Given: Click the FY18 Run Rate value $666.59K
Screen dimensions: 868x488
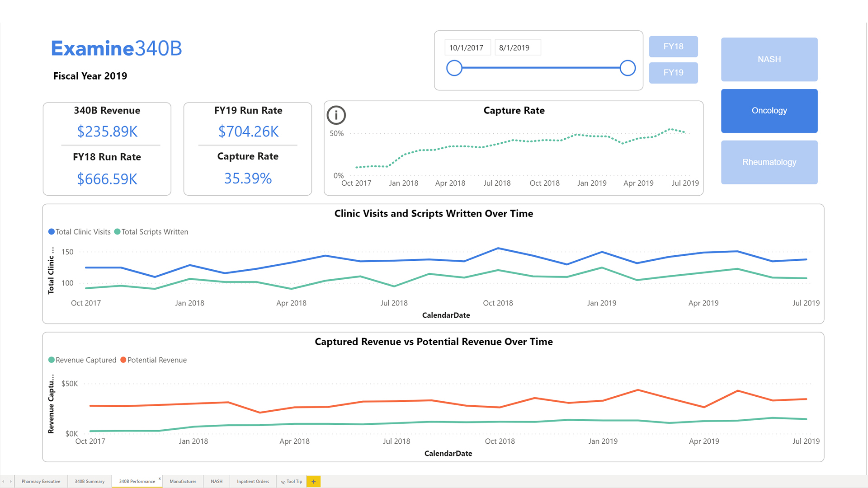Looking at the screenshot, I should 107,179.
